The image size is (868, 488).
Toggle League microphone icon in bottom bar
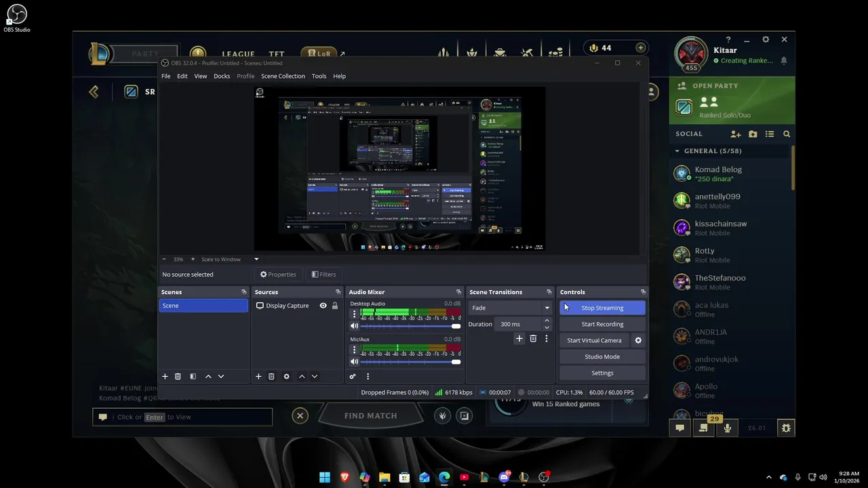tap(728, 428)
